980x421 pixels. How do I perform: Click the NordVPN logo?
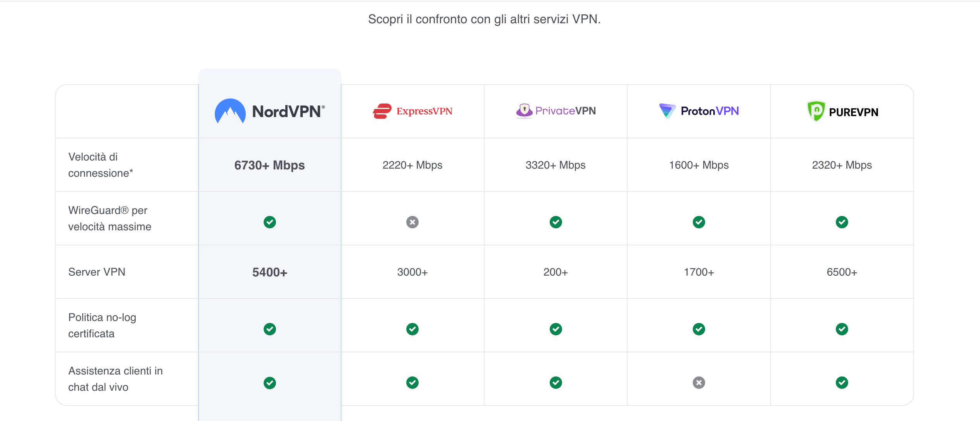pos(270,111)
